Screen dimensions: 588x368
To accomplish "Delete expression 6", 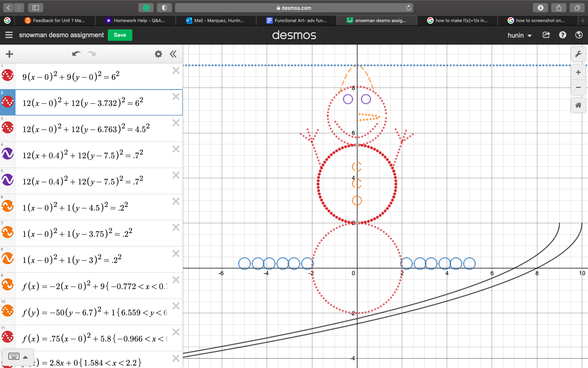I will tap(176, 201).
